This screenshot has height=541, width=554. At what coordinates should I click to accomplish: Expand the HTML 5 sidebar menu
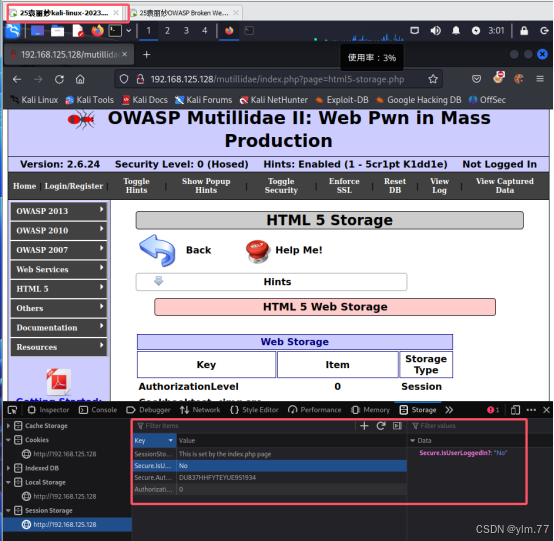tap(58, 289)
